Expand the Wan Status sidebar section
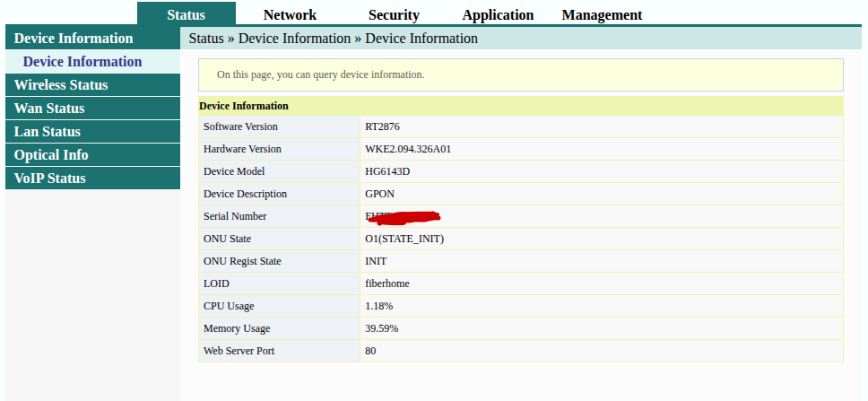868x401 pixels. [x=49, y=109]
